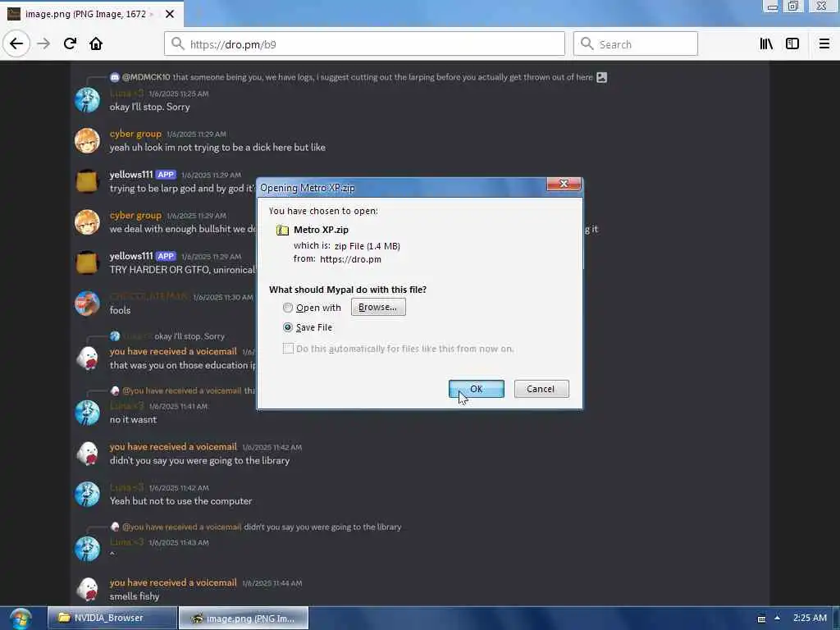Screen dimensions: 840x630
Task: Click the keyboard tray icon
Action: [x=761, y=619]
